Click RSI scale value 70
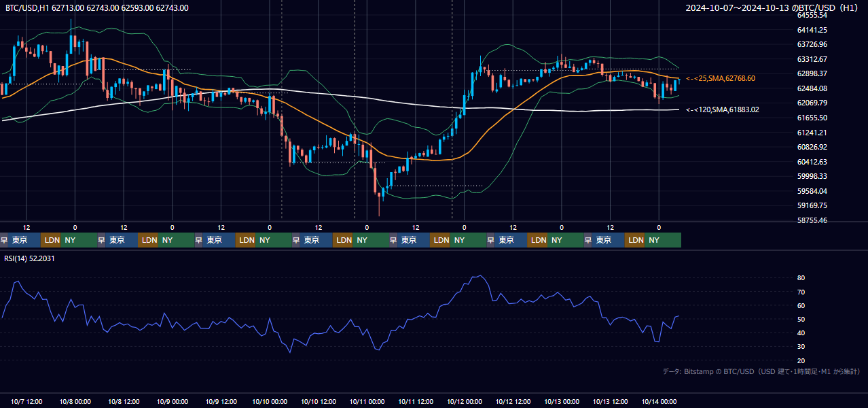The image size is (868, 408). pyautogui.click(x=801, y=292)
